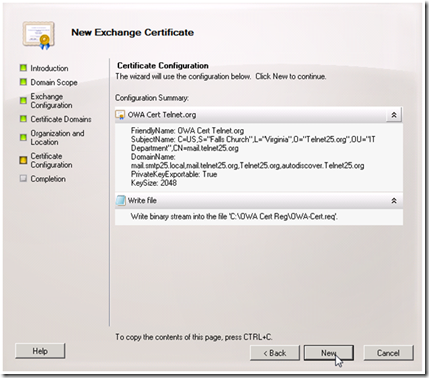The height and width of the screenshot is (378, 429).
Task: Click green square beside Certificate Domains
Action: 23,119
